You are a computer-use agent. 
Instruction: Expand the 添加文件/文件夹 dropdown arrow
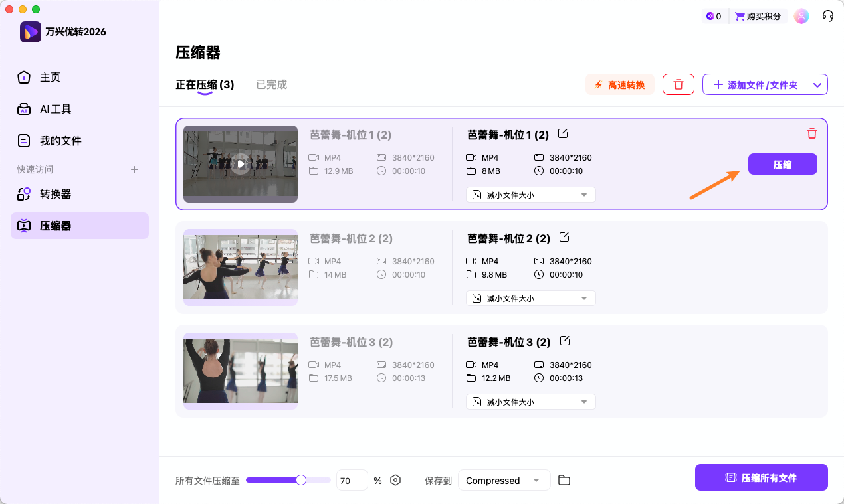817,84
